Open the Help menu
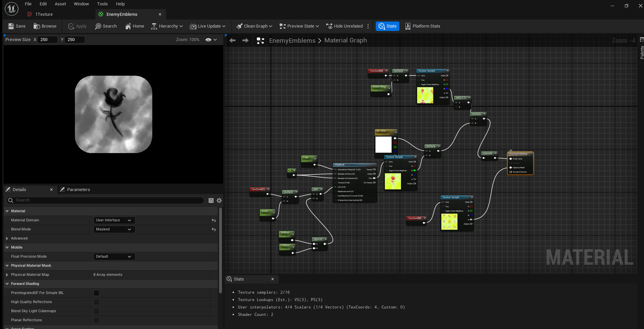The image size is (644, 329). click(120, 4)
